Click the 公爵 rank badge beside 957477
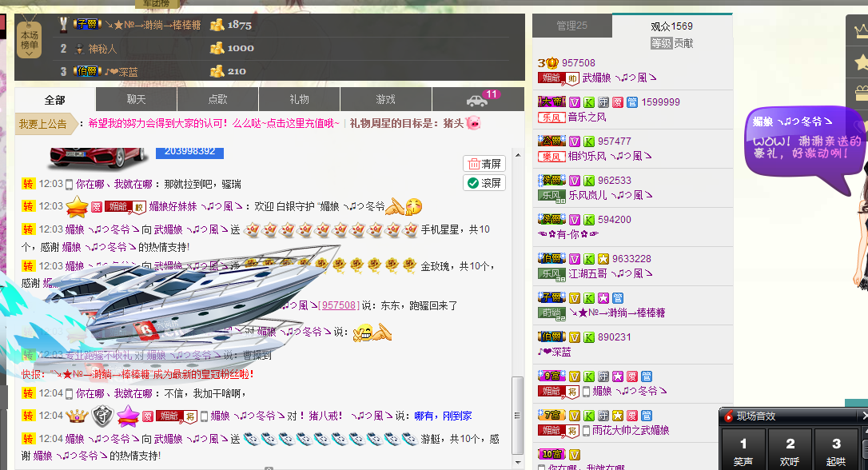Image resolution: width=868 pixels, height=470 pixels. pos(551,141)
